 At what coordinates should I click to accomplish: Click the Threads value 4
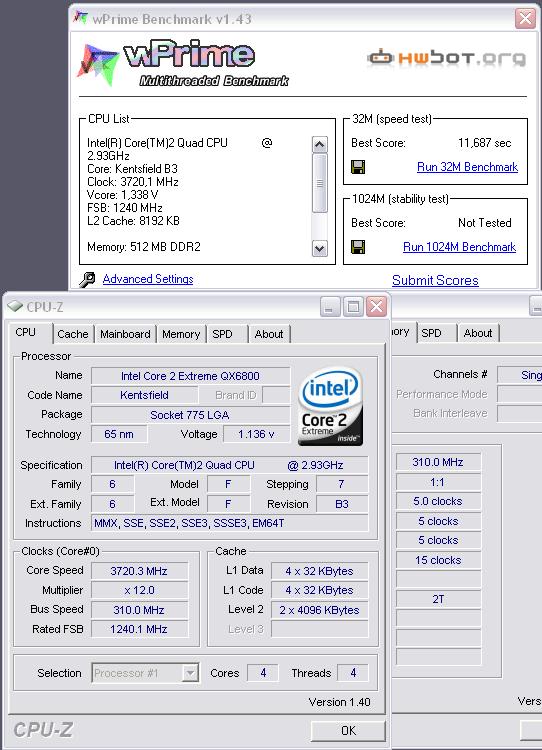pos(353,673)
